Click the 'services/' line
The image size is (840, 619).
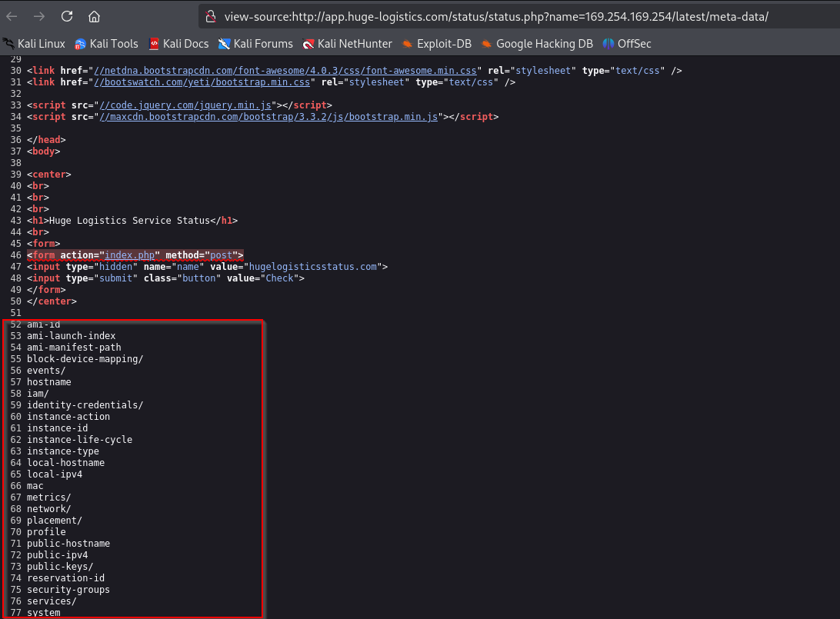(52, 601)
